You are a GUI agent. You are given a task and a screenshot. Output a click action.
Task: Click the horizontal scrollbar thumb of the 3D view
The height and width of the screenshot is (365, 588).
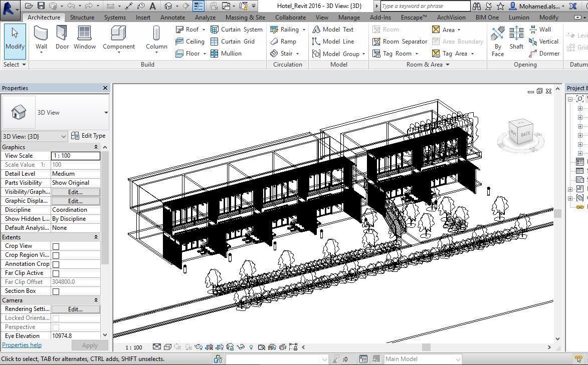[x=426, y=347]
